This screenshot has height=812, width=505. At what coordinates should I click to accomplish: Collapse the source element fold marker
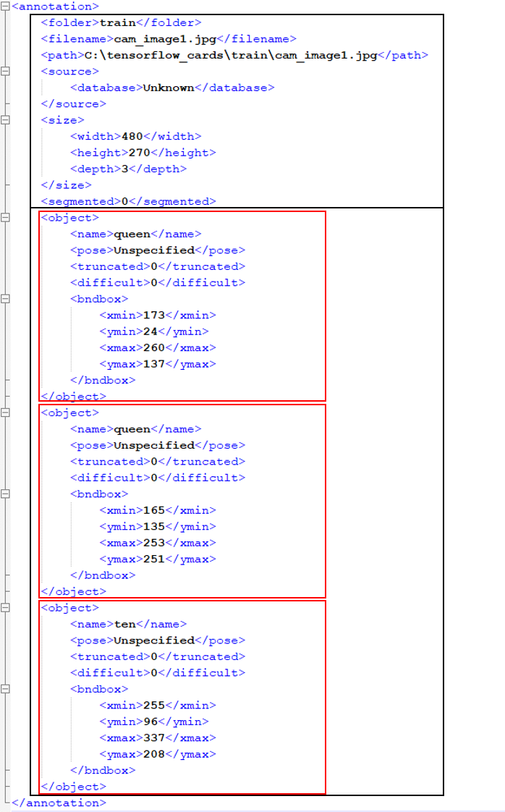(x=5, y=71)
